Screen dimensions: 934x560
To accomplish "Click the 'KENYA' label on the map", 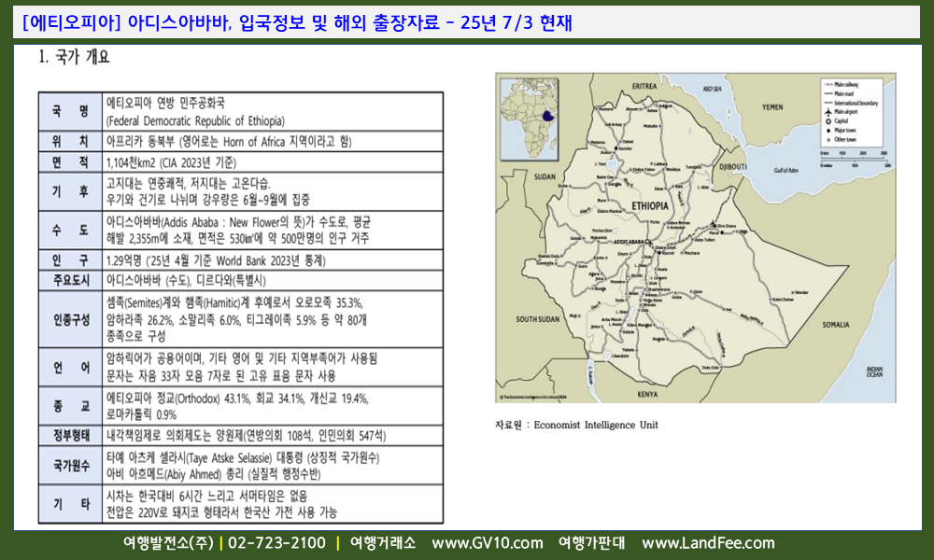I will [x=647, y=394].
